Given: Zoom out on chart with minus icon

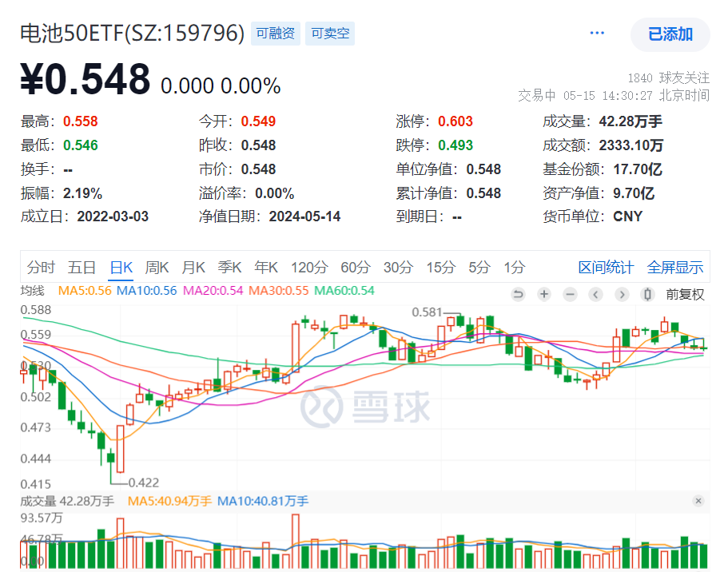Looking at the screenshot, I should 570,294.
